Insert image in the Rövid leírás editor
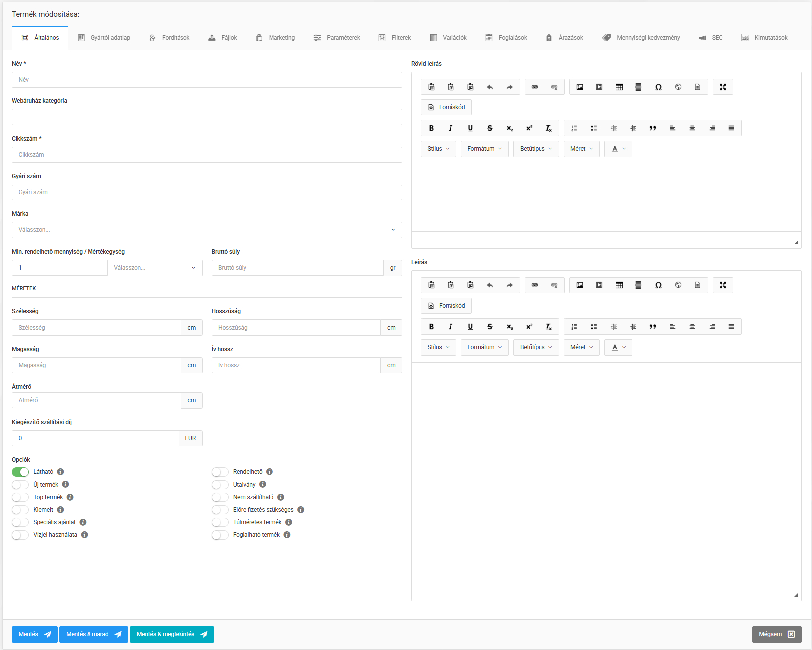 coord(579,87)
